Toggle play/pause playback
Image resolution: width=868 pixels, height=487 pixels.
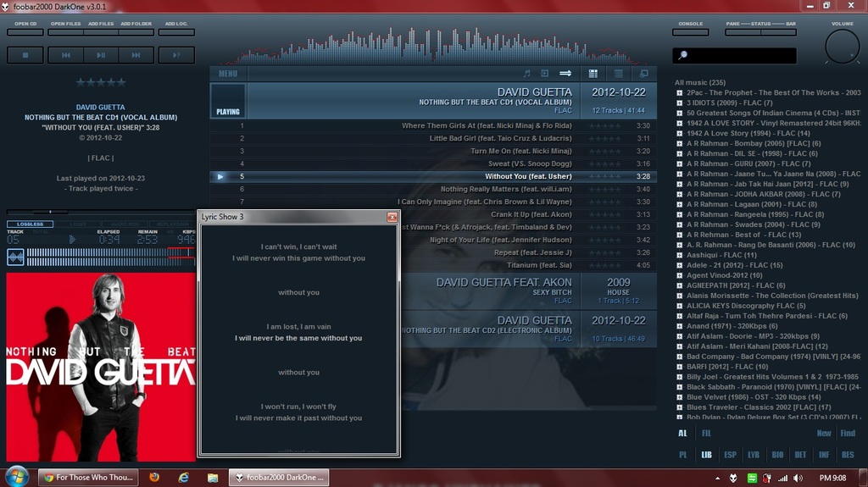tap(101, 55)
